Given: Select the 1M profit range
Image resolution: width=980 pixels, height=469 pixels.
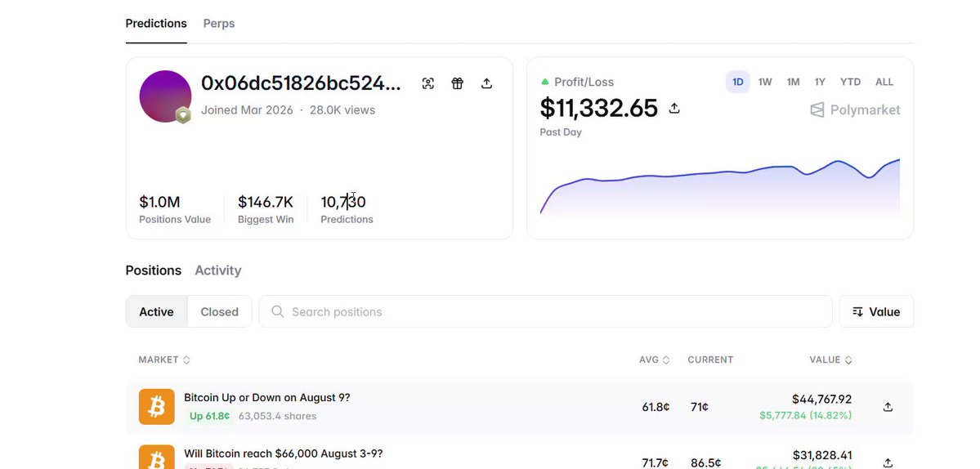Looking at the screenshot, I should pos(793,82).
